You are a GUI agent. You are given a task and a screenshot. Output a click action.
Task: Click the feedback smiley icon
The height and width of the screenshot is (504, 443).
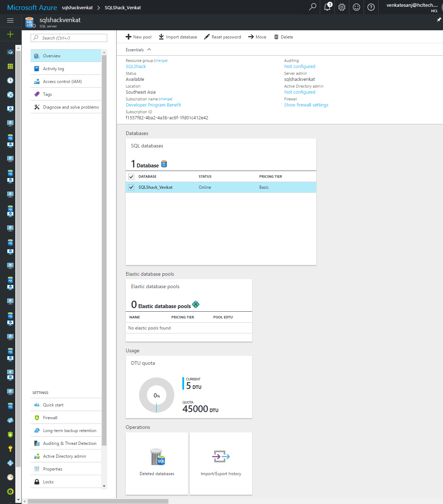356,7
